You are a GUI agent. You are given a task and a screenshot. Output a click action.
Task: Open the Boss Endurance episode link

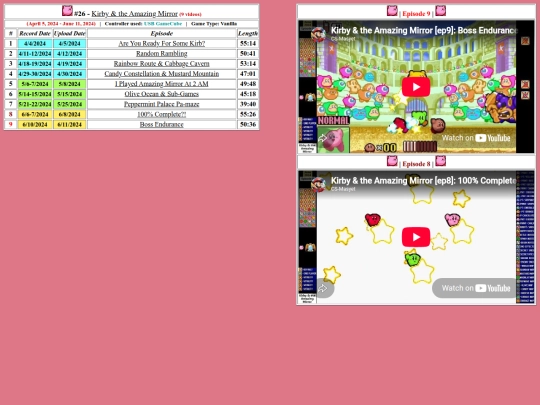(162, 124)
